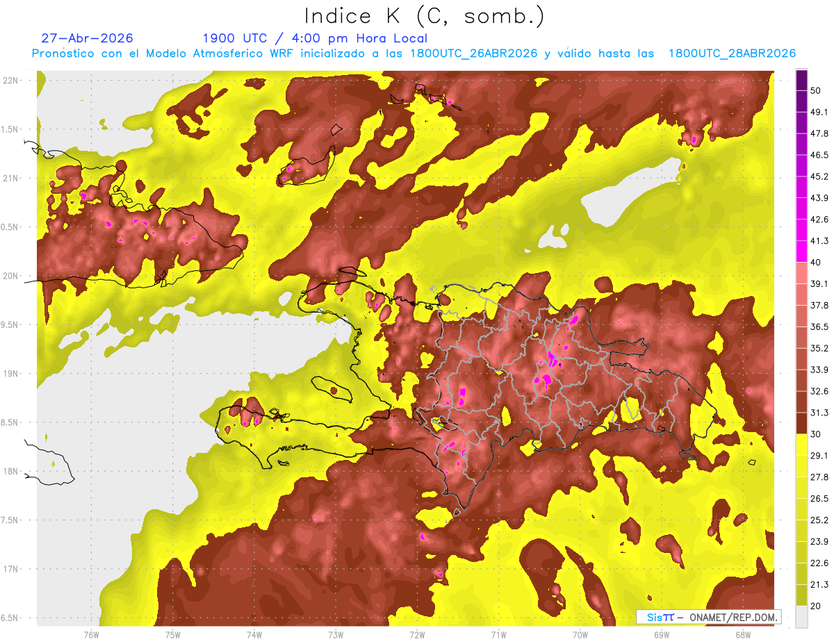Click the 68W longitude axis label
The image size is (834, 644).
[742, 634]
